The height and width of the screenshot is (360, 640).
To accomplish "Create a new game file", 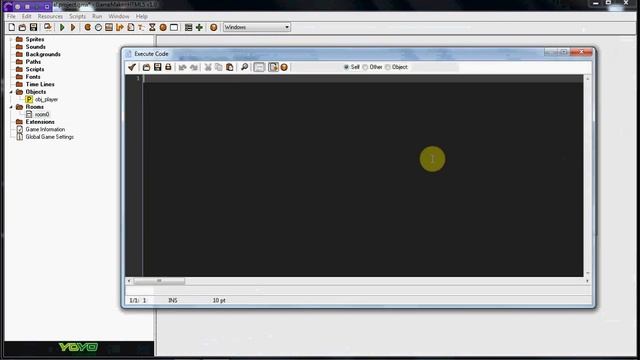I will (x=11, y=27).
